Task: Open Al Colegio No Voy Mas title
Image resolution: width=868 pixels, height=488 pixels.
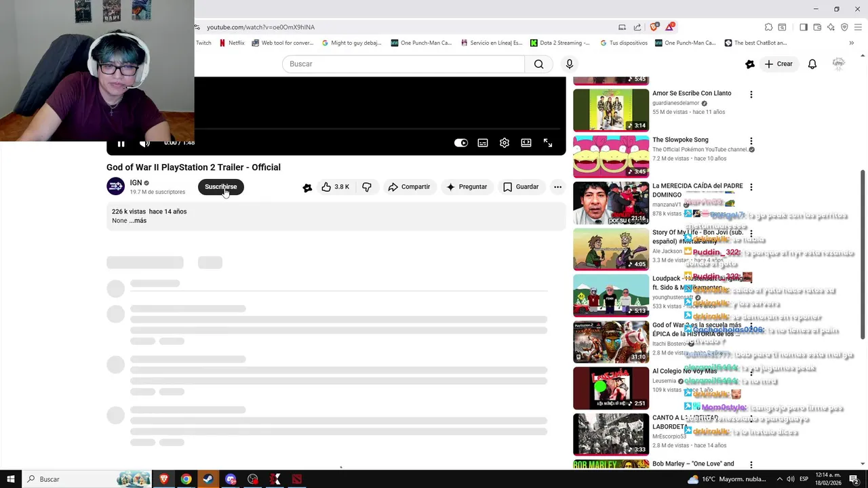Action: click(x=684, y=371)
